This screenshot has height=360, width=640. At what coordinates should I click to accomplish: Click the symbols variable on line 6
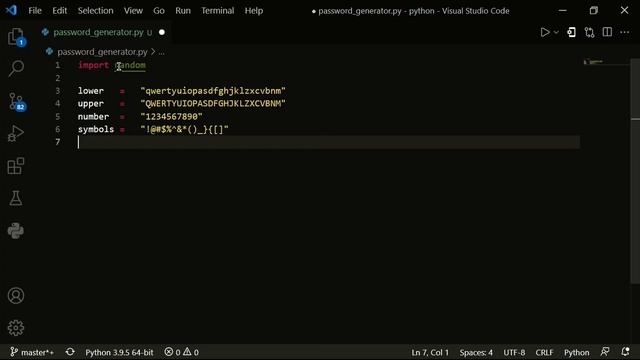(96, 129)
